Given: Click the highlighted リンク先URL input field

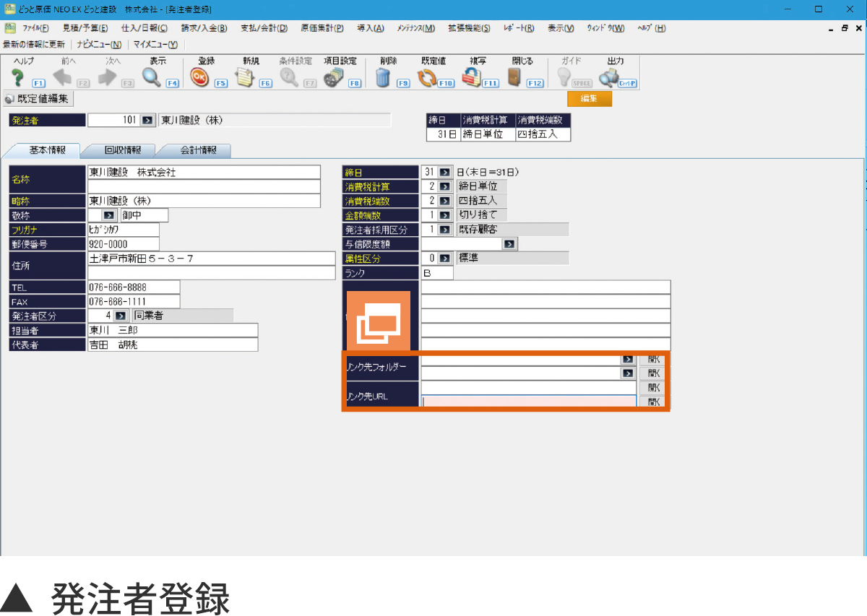Looking at the screenshot, I should point(529,402).
